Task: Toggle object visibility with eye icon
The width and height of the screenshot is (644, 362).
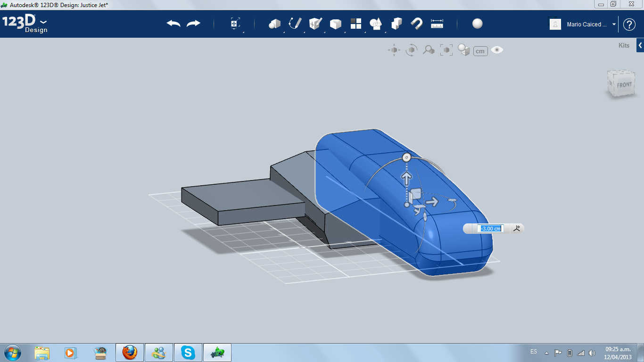Action: pos(497,50)
